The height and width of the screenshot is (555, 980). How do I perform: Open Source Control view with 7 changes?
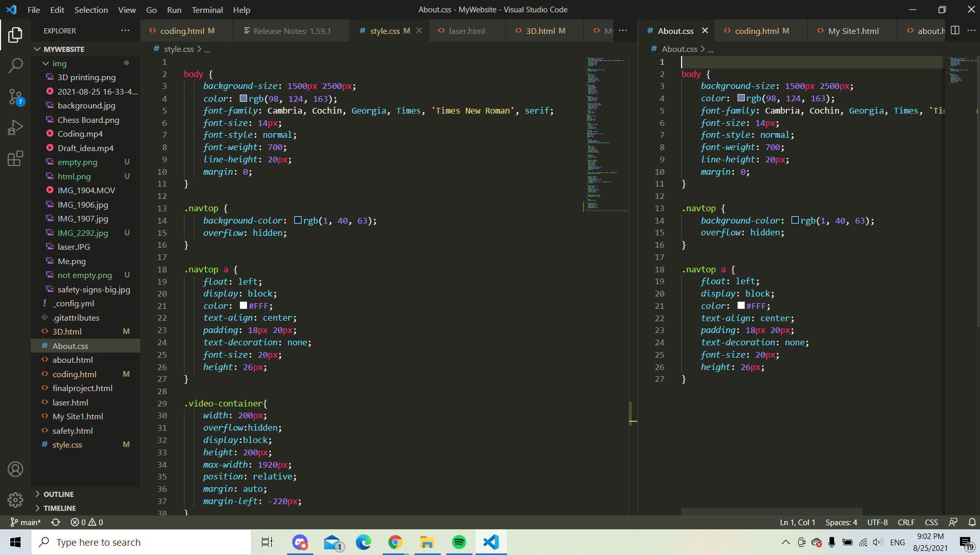tap(15, 97)
